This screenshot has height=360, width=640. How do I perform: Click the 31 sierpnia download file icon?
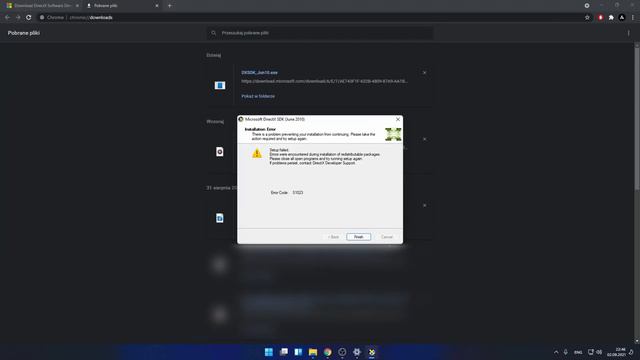220,218
